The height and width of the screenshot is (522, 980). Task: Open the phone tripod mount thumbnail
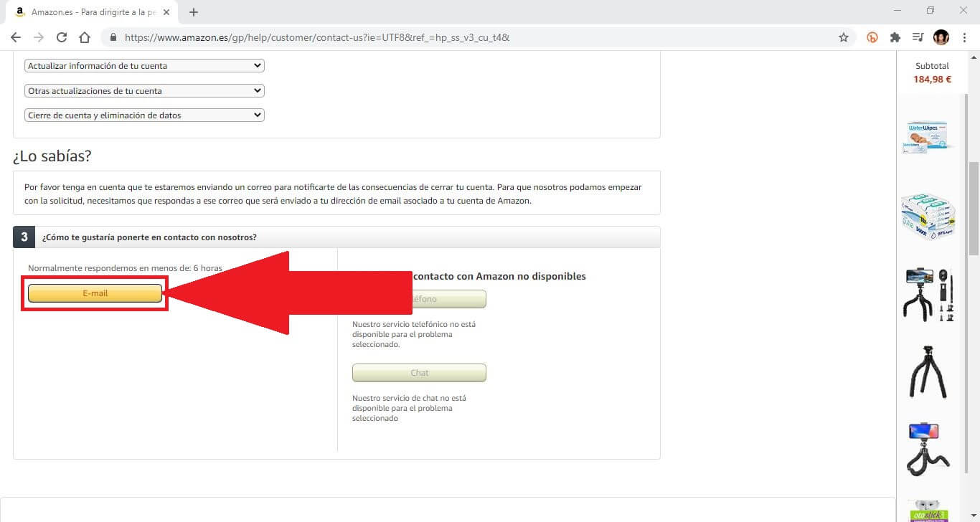pyautogui.click(x=928, y=450)
